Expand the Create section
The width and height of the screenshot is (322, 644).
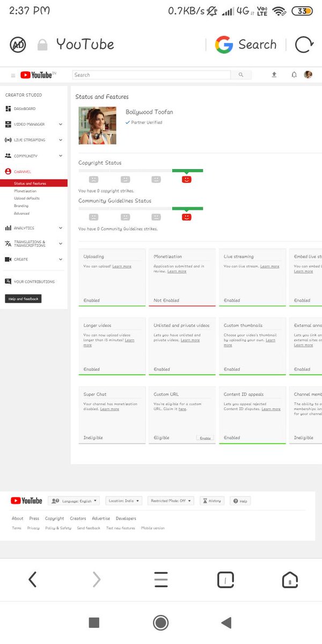pyautogui.click(x=34, y=259)
